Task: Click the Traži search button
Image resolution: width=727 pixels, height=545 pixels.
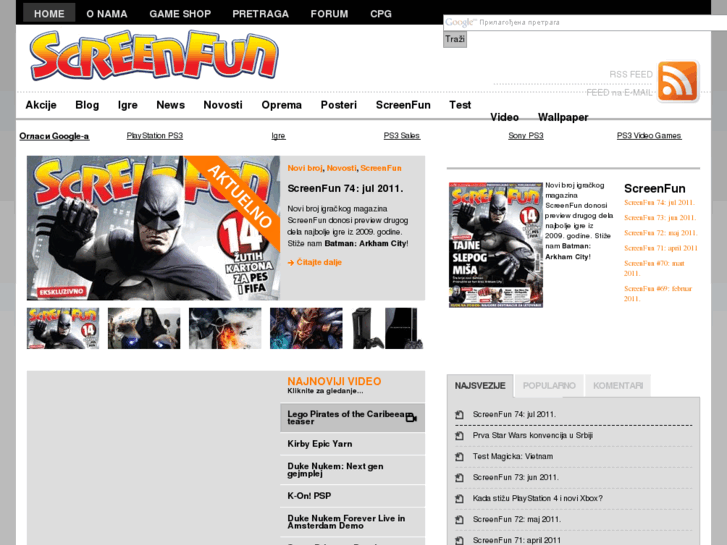Action: [455, 39]
